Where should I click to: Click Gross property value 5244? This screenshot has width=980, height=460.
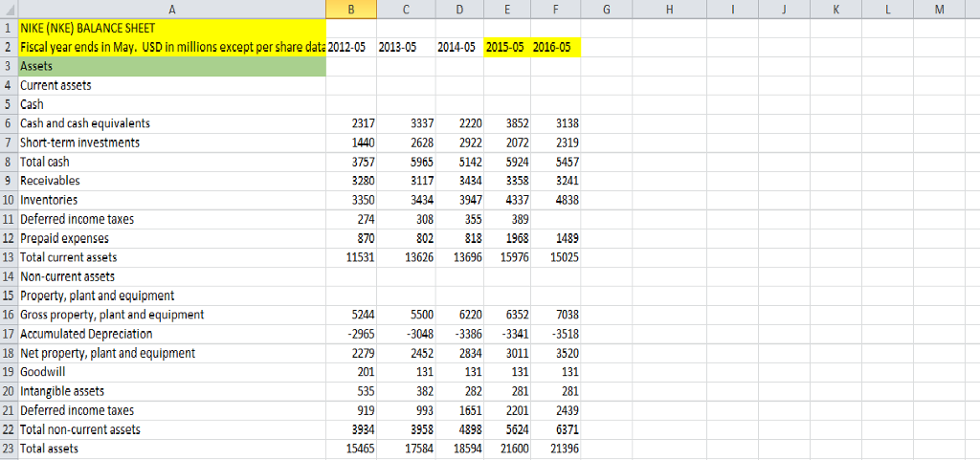pos(351,316)
